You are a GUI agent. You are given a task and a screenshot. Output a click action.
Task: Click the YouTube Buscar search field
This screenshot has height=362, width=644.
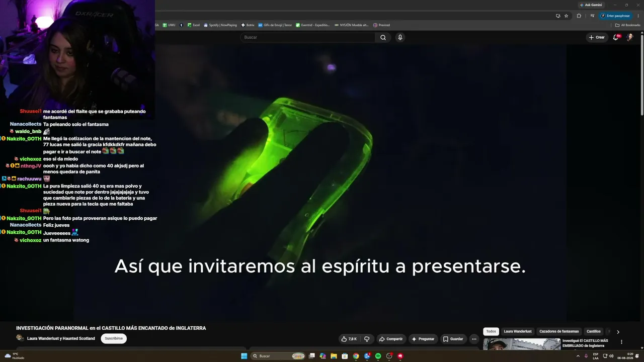point(308,37)
